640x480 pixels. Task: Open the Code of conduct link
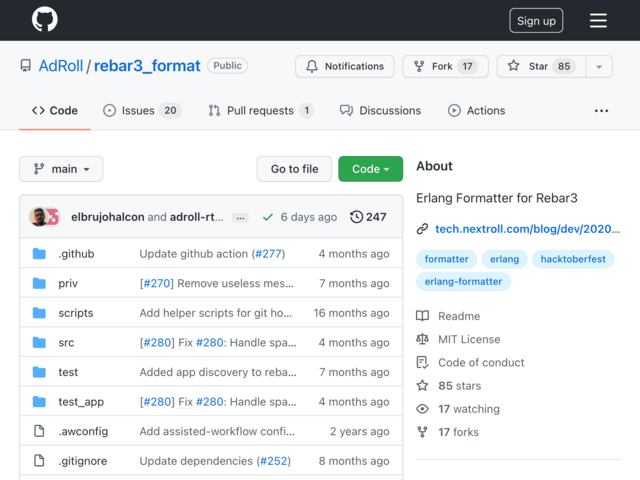click(481, 362)
